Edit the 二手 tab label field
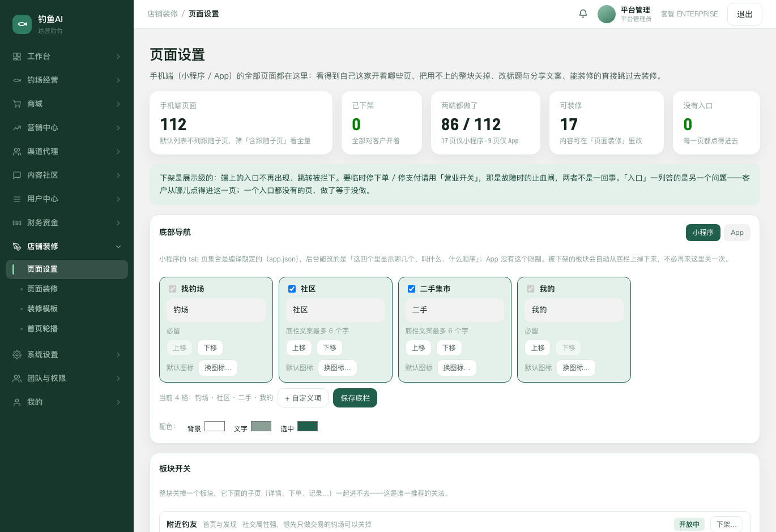 tap(455, 310)
